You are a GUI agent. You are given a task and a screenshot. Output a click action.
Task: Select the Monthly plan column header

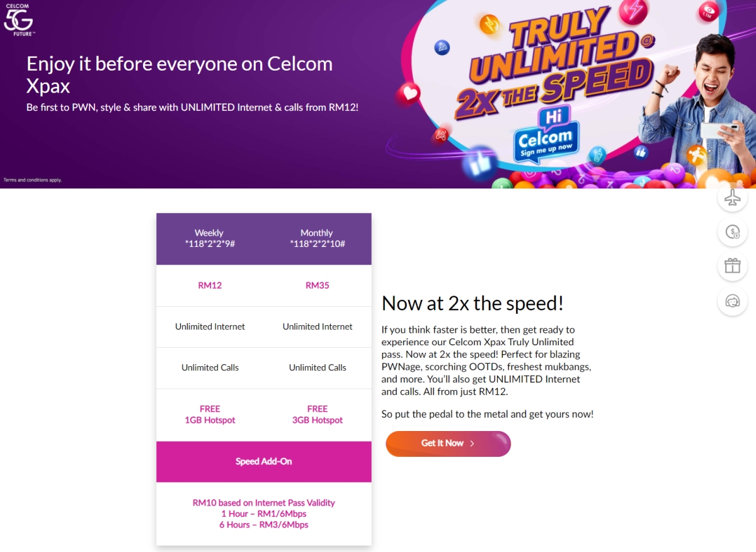pos(317,238)
